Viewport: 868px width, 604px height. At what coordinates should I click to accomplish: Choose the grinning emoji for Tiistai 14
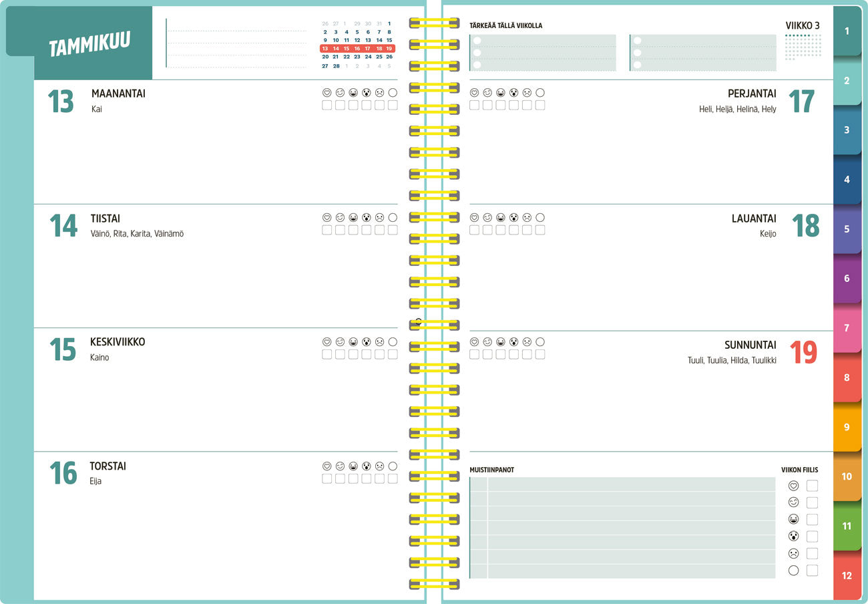(x=353, y=217)
